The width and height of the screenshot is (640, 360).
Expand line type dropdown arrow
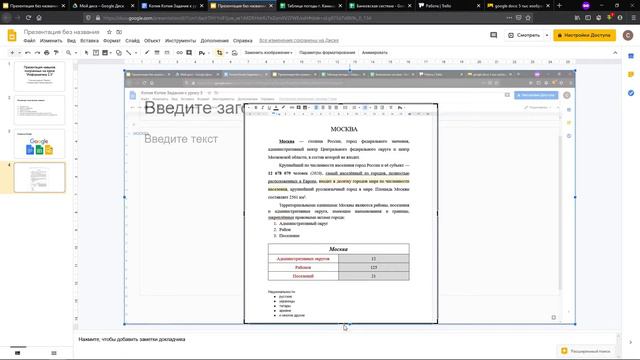(136, 53)
